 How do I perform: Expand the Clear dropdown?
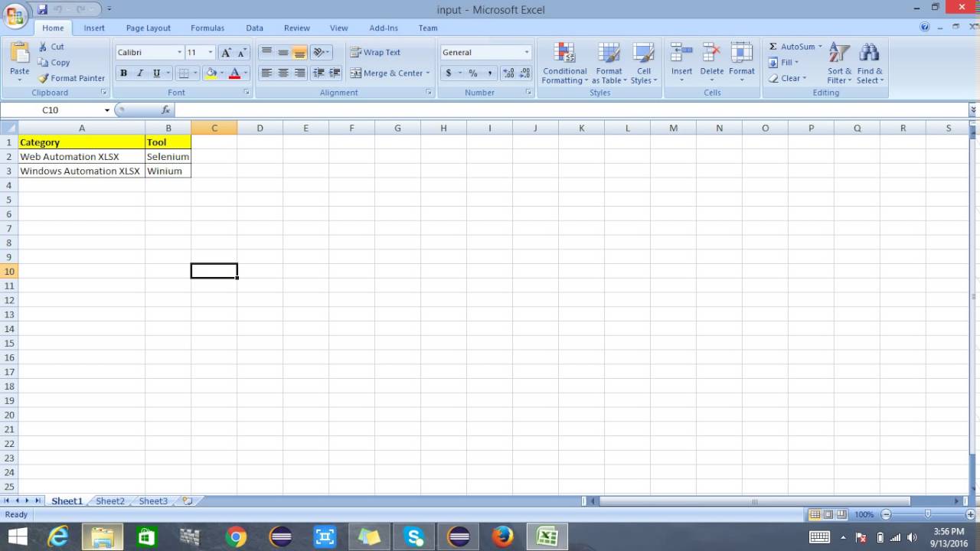805,78
